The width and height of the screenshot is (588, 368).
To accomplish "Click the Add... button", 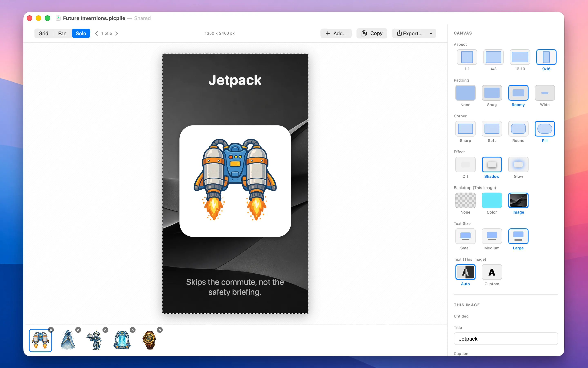I will click(x=336, y=33).
